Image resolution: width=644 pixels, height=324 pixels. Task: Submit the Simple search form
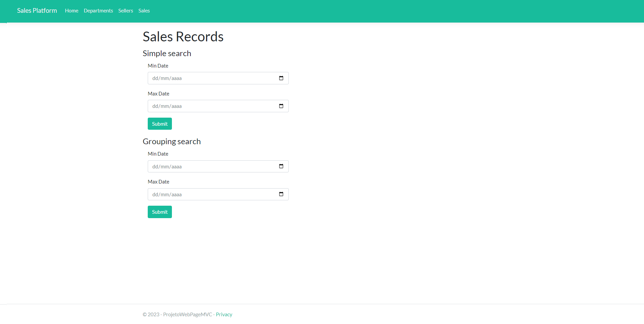point(159,123)
